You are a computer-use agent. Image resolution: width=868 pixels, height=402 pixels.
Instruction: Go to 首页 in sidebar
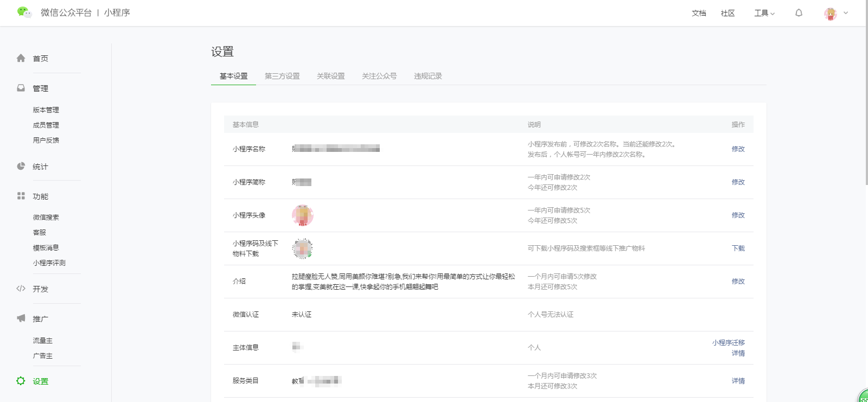pyautogui.click(x=40, y=59)
